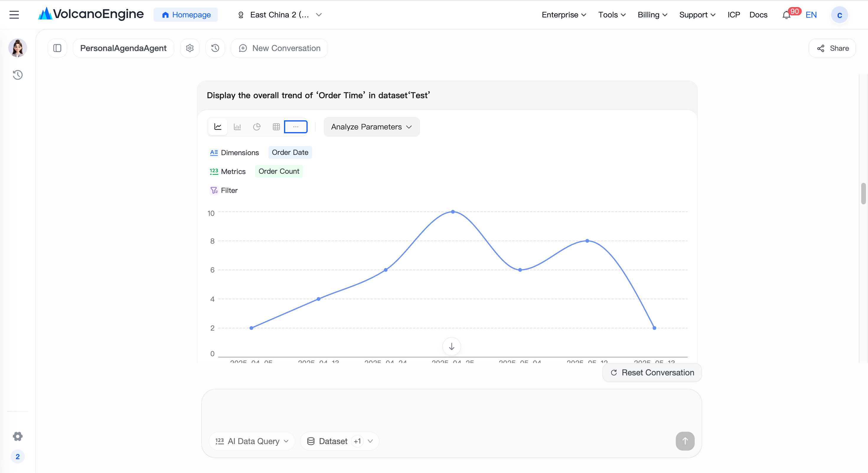868x473 pixels.
Task: Switch to pie chart view
Action: pyautogui.click(x=257, y=127)
